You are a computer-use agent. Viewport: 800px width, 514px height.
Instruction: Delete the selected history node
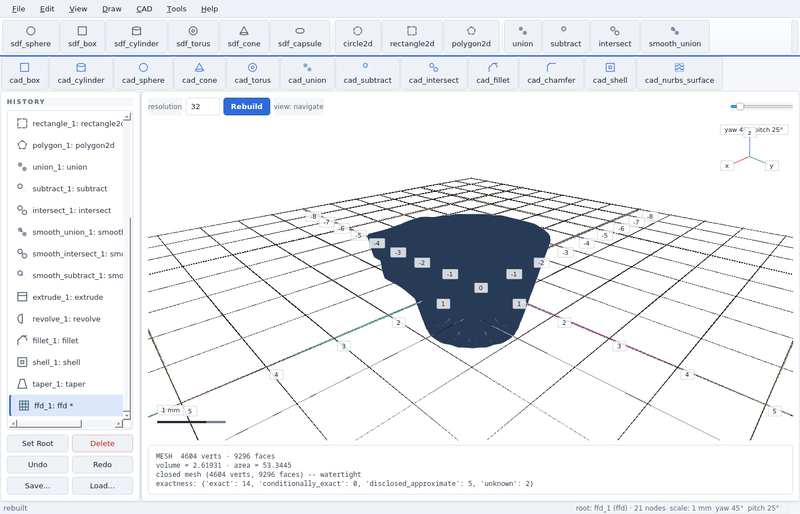pos(102,443)
